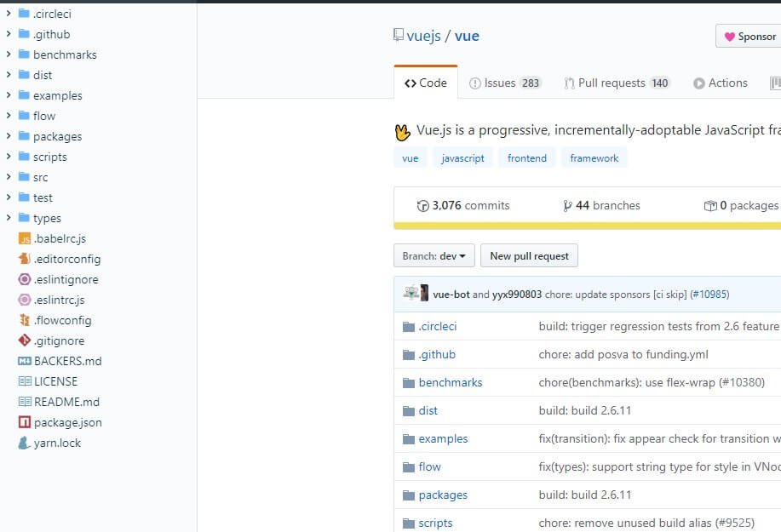This screenshot has width=781, height=532.
Task: Click the Sponsor button
Action: click(749, 37)
